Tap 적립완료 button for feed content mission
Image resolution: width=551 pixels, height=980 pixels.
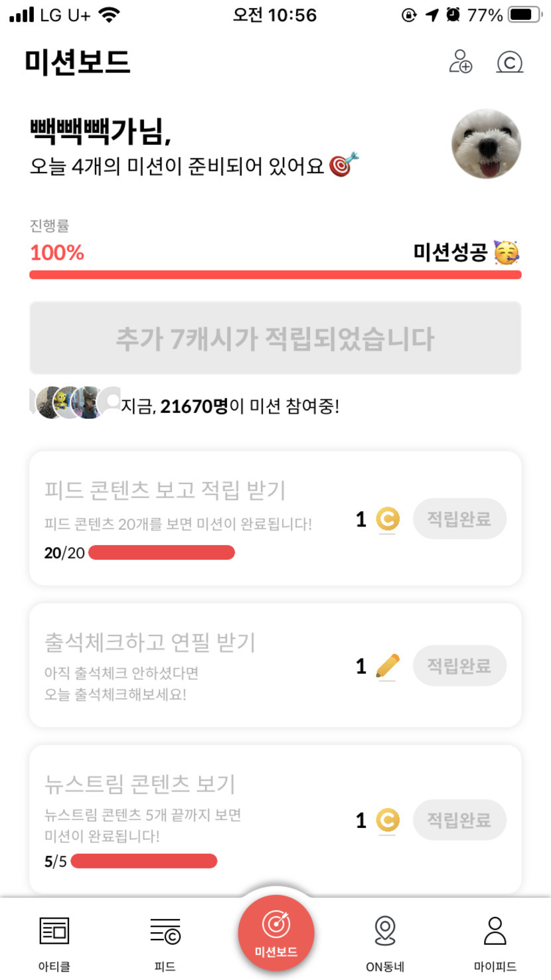pyautogui.click(x=459, y=519)
